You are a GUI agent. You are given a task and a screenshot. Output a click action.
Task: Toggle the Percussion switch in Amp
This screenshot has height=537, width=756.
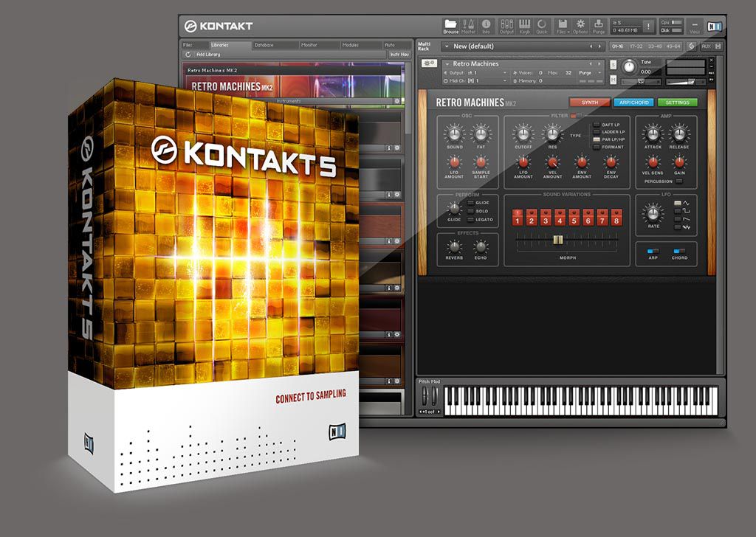pos(678,181)
